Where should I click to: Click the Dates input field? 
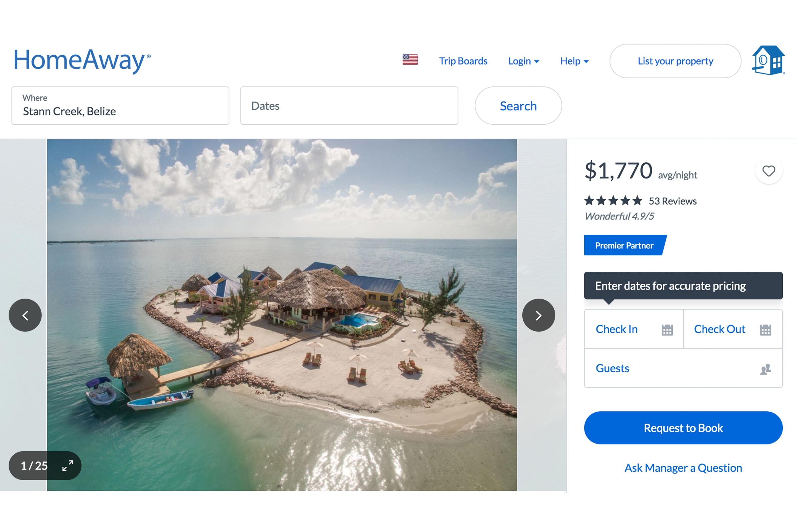click(349, 106)
